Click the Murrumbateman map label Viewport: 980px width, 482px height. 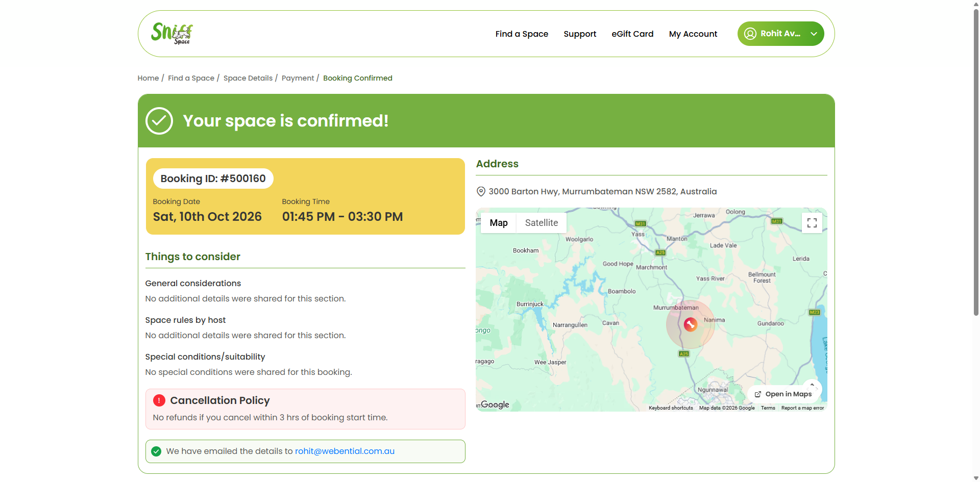pos(676,308)
